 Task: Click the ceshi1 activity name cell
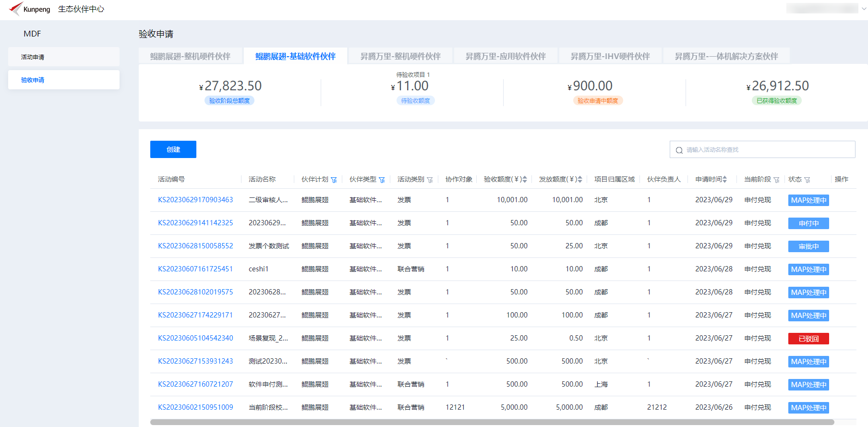coord(258,269)
